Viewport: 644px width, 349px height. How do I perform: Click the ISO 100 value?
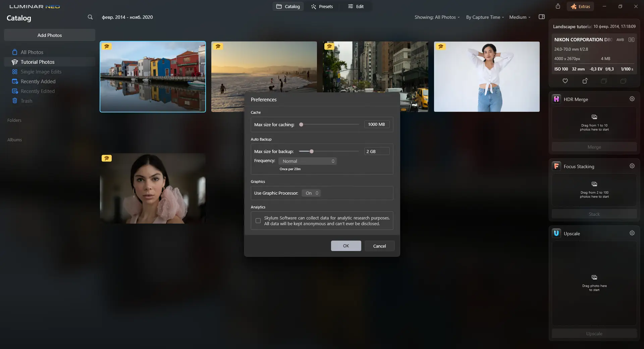coord(561,69)
